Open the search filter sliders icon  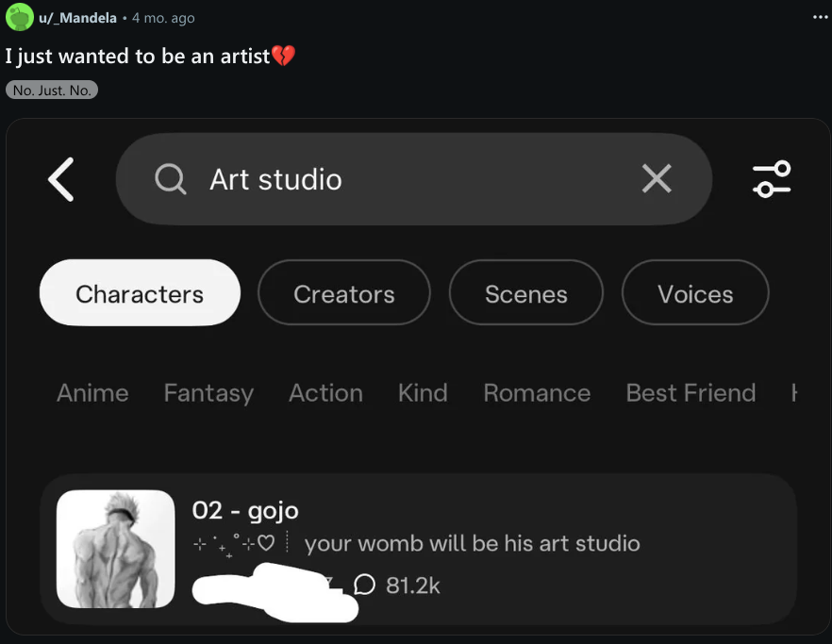coord(772,179)
